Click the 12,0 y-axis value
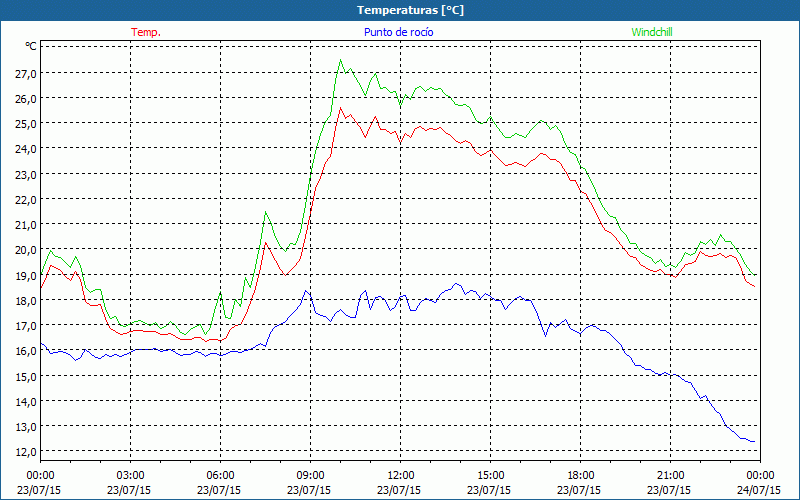The height and width of the screenshot is (500, 800). tap(26, 452)
